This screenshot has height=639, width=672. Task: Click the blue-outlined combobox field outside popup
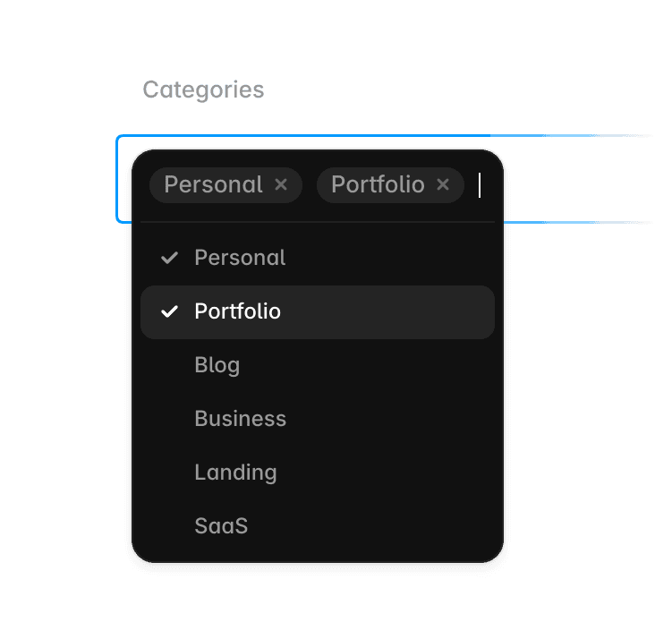(x=579, y=179)
